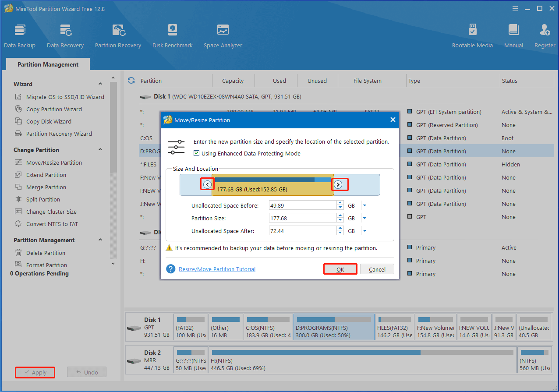Select H:(NTFS) block on Disk 2
This screenshot has width=559, height=392.
pyautogui.click(x=363, y=360)
